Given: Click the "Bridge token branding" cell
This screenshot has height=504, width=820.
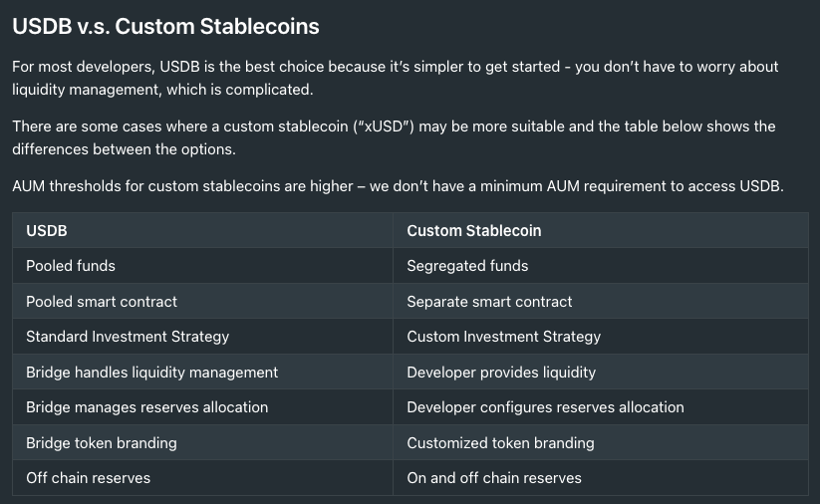Looking at the screenshot, I should click(x=102, y=442).
